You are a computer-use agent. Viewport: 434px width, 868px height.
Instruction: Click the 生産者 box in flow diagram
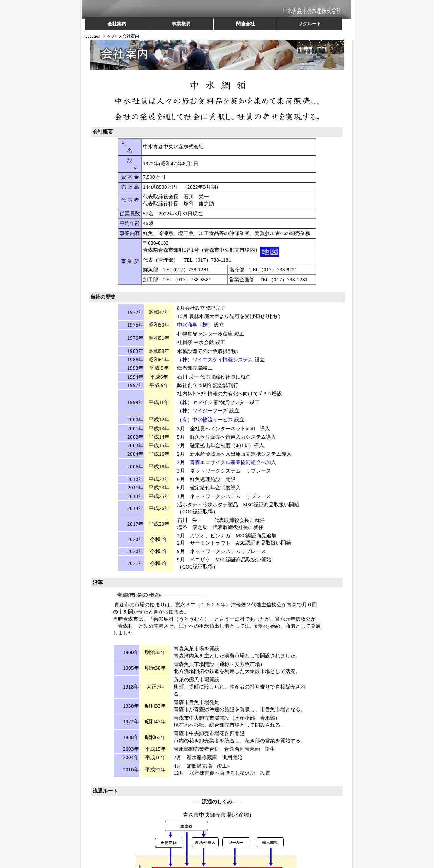click(x=186, y=826)
